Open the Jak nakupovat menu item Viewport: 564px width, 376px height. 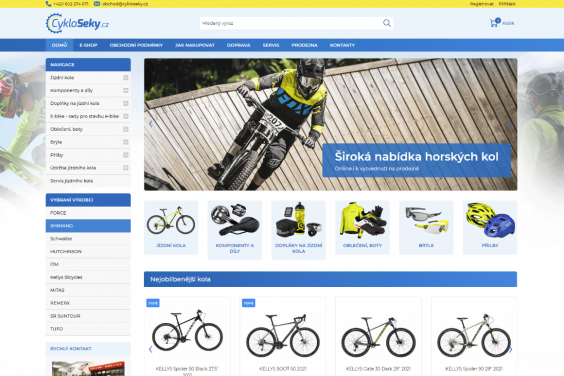point(195,45)
